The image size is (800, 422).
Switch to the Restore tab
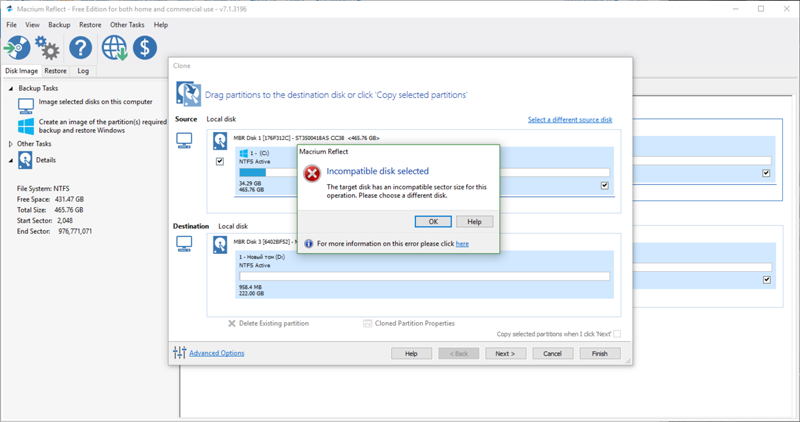click(x=55, y=71)
